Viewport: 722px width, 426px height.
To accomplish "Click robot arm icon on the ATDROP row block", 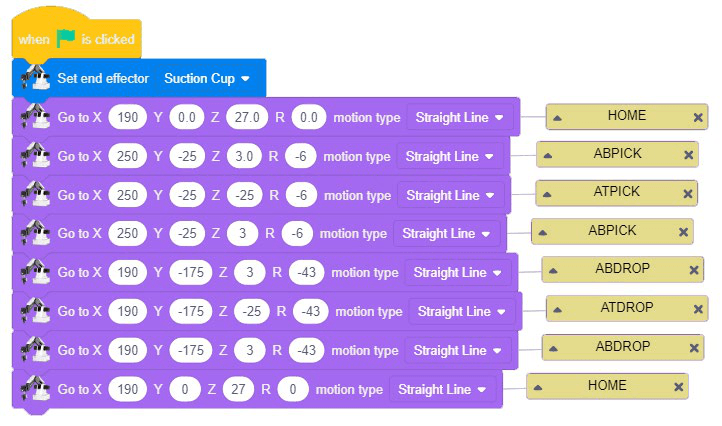I will pos(36,311).
